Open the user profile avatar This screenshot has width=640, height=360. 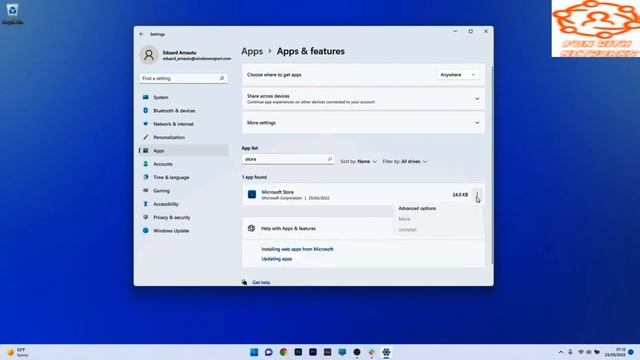coord(149,55)
